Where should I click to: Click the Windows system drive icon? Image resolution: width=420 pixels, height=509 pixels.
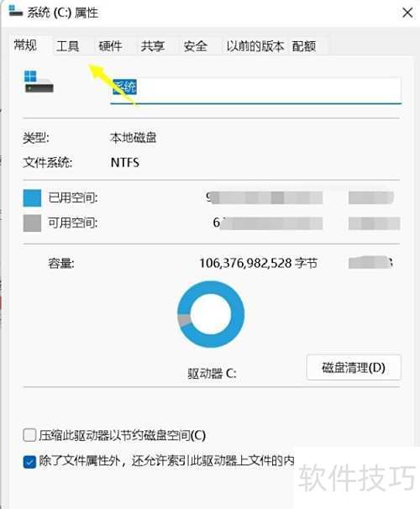point(39,81)
